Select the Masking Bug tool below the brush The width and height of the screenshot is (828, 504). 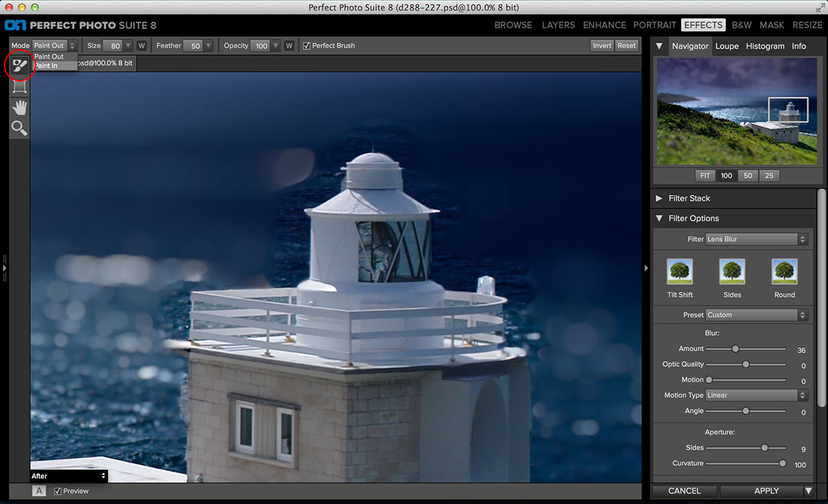pyautogui.click(x=19, y=86)
